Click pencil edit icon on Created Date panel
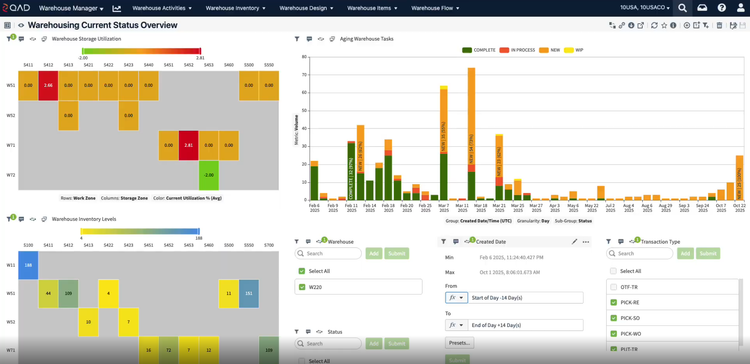 click(x=574, y=242)
